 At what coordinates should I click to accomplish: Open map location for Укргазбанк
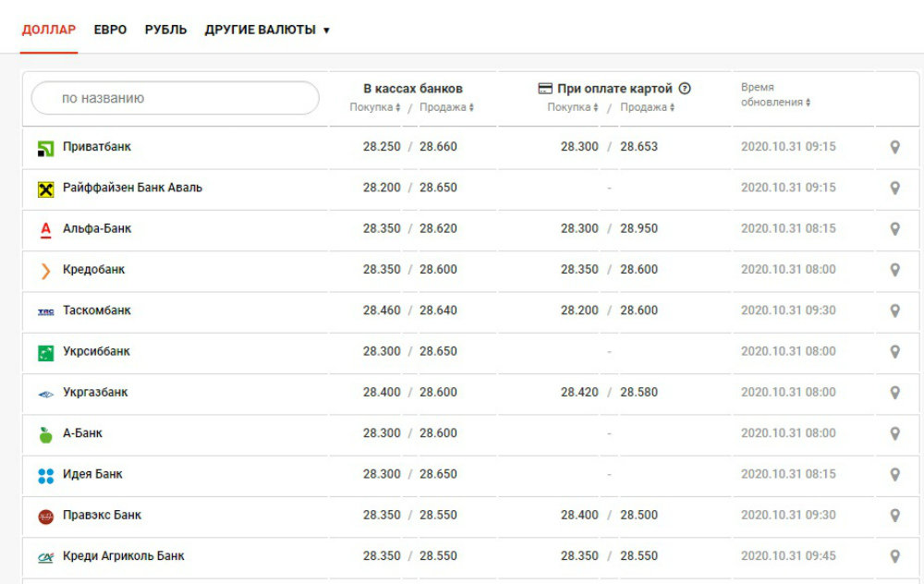coord(894,393)
